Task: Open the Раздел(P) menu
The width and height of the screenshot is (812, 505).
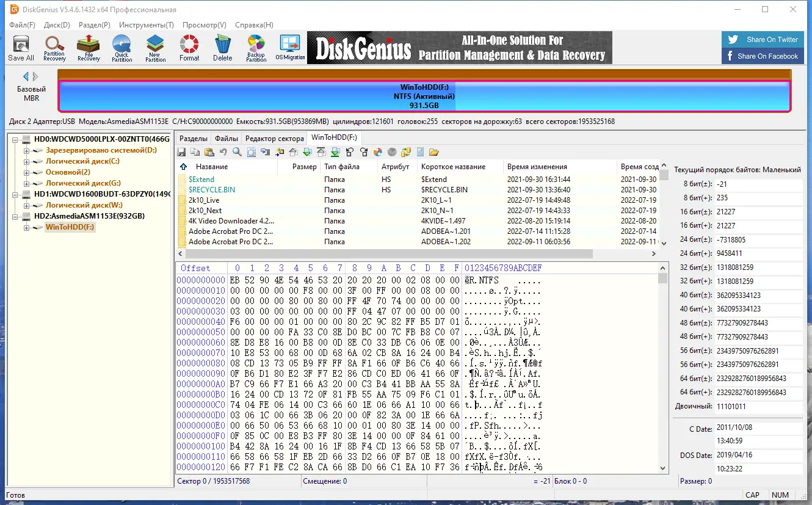Action: [x=95, y=25]
